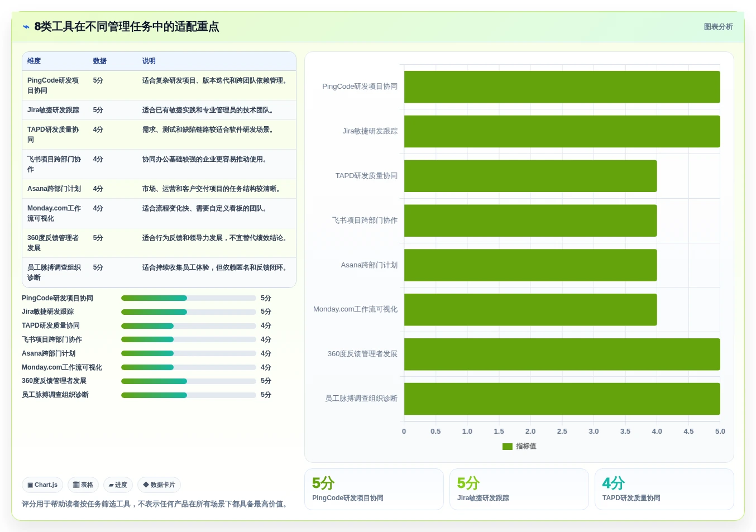Click the TAPD研发质量协同 label in the progress list

coord(51,326)
